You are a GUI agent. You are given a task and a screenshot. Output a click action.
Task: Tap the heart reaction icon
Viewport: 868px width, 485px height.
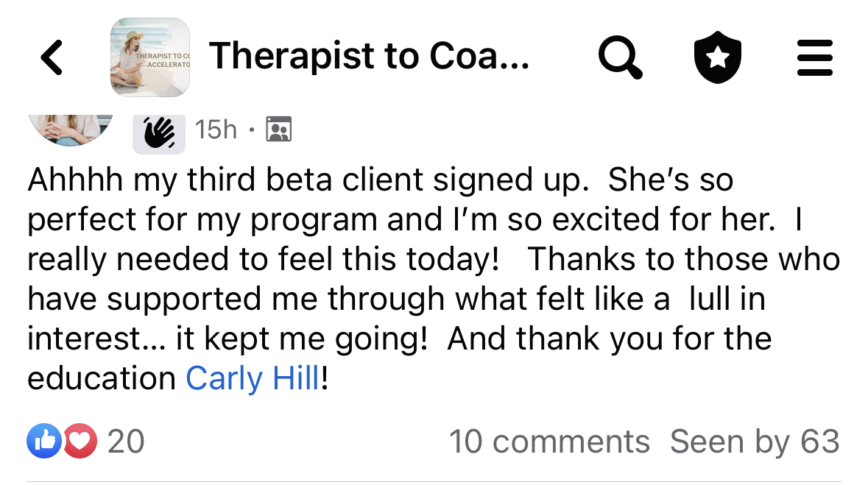(77, 441)
